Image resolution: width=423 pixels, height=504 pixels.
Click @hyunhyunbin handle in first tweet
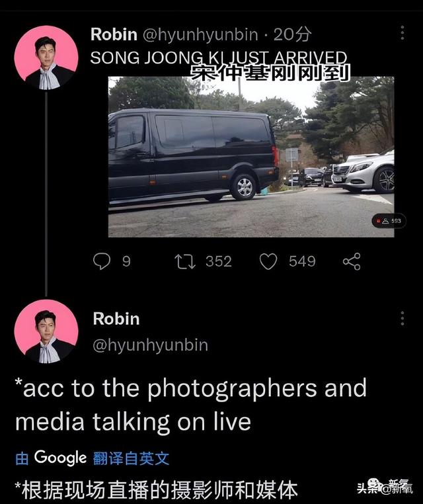click(200, 34)
